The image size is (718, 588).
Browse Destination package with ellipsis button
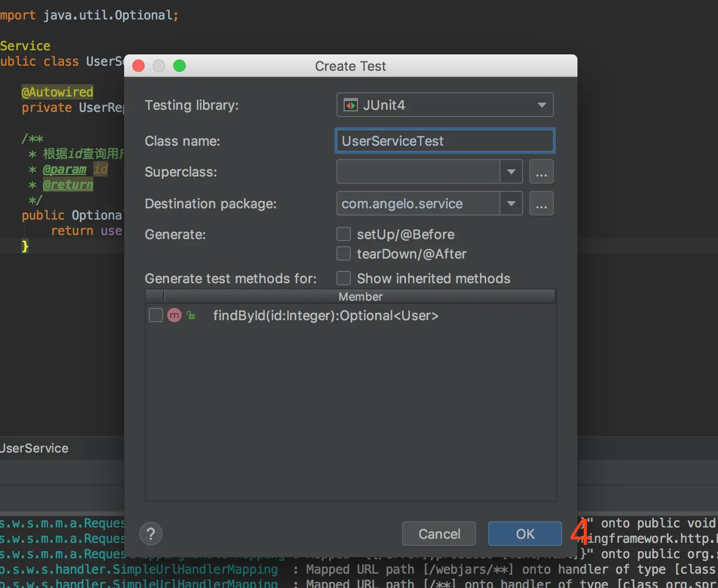(x=542, y=204)
